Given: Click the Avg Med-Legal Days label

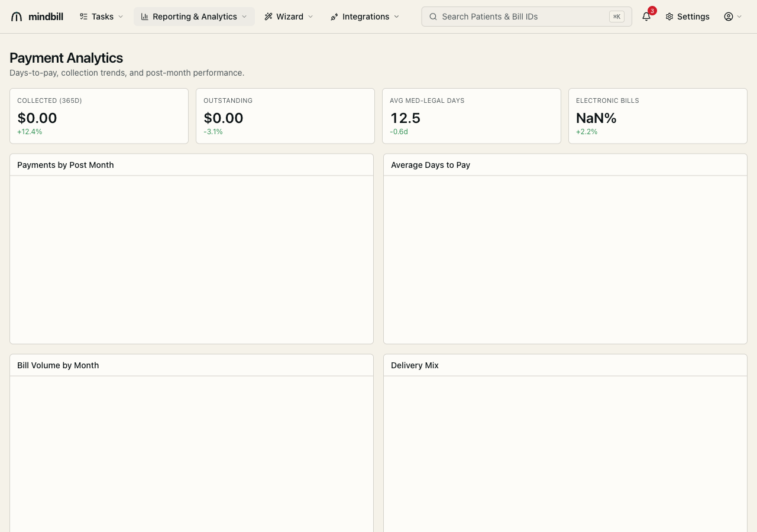Looking at the screenshot, I should (x=427, y=100).
